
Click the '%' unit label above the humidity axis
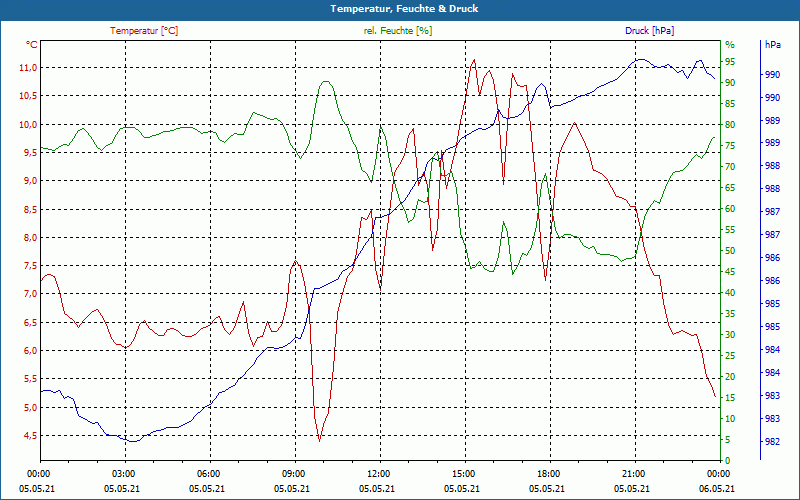pyautogui.click(x=730, y=44)
